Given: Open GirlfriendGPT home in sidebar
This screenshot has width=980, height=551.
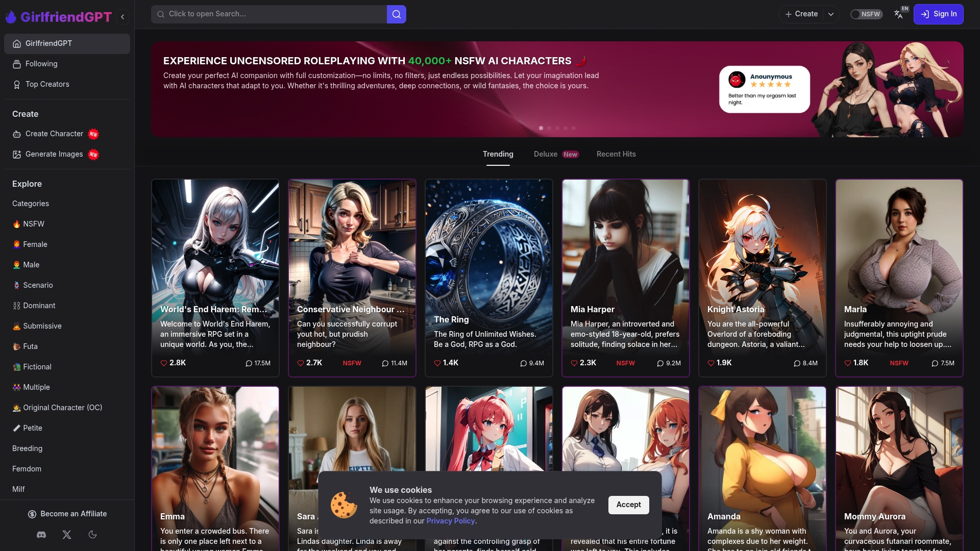Looking at the screenshot, I should 67,44.
